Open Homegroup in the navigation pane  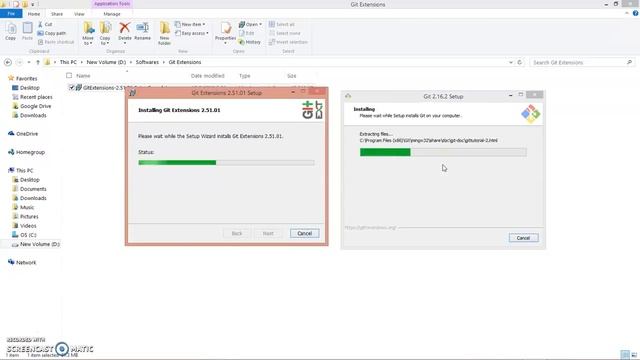(27, 152)
